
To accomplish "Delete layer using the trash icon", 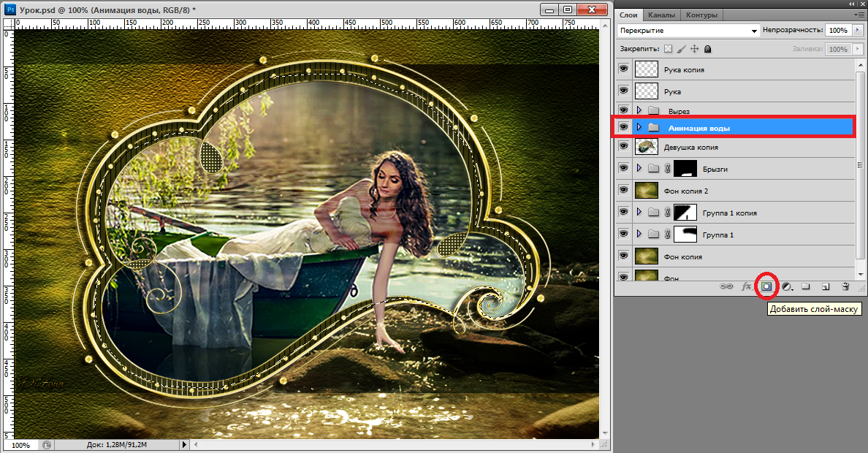I will pyautogui.click(x=845, y=286).
